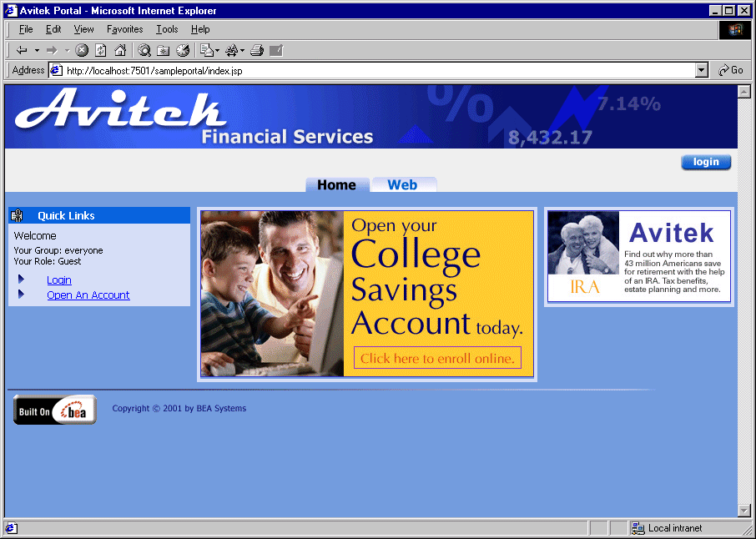756x539 pixels.
Task: Open the Favorites folder toolbar icon
Action: coord(164,50)
